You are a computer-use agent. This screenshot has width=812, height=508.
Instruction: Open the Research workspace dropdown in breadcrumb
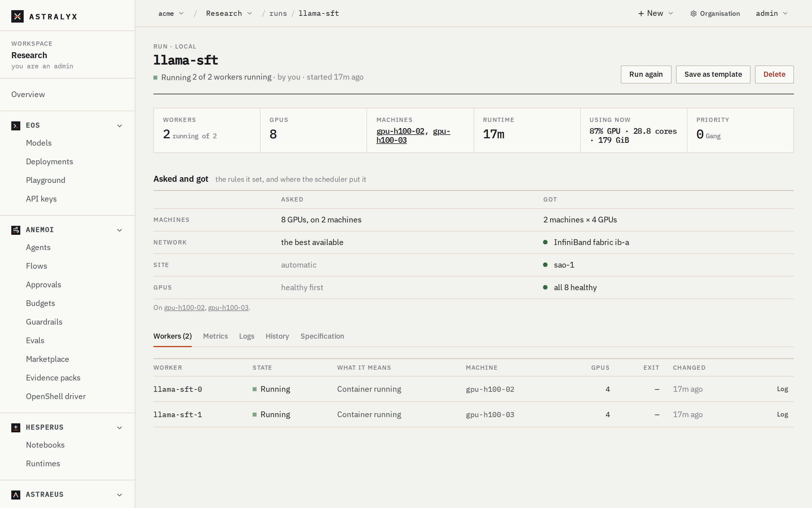point(229,14)
